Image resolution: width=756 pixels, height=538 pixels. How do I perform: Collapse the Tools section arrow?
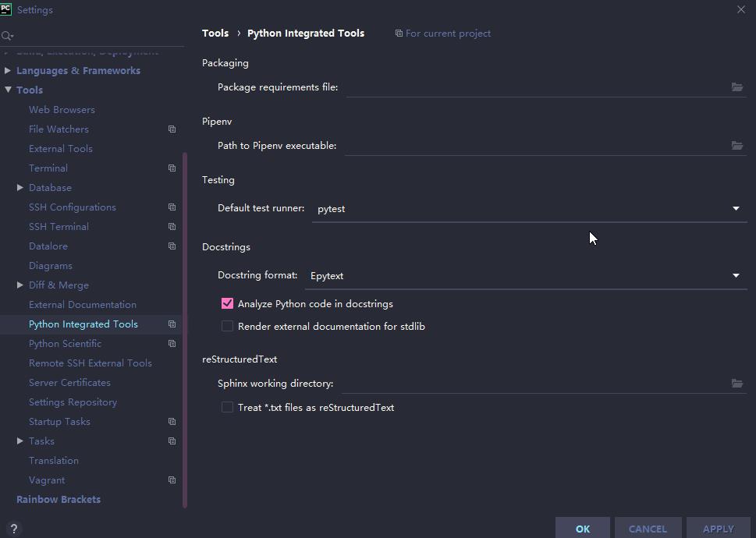point(8,90)
